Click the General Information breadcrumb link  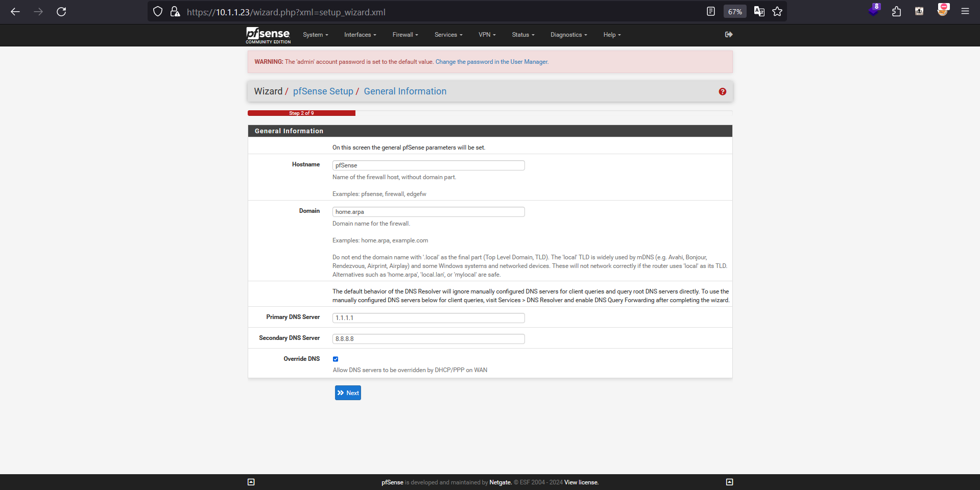[x=405, y=91]
